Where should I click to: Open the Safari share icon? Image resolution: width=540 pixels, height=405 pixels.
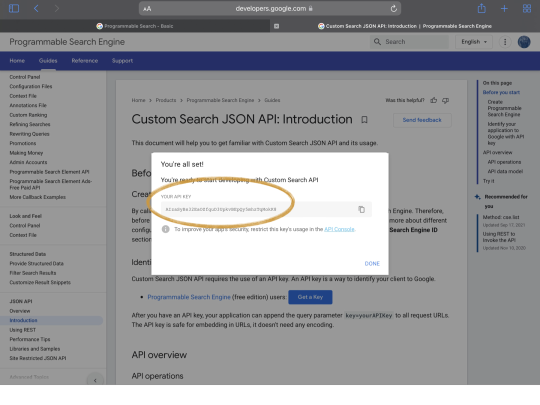point(481,8)
